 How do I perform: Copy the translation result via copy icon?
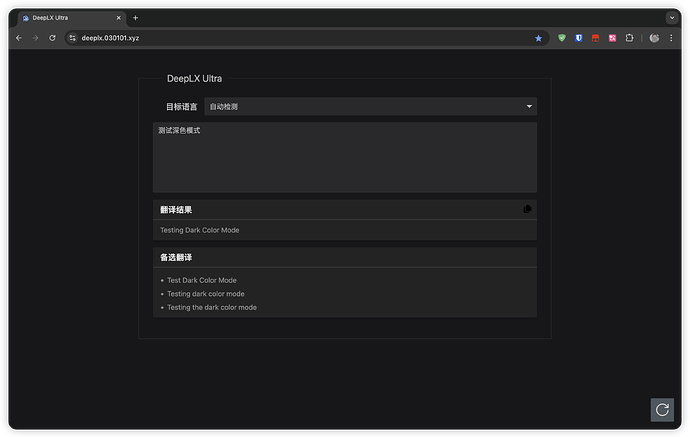coord(527,209)
